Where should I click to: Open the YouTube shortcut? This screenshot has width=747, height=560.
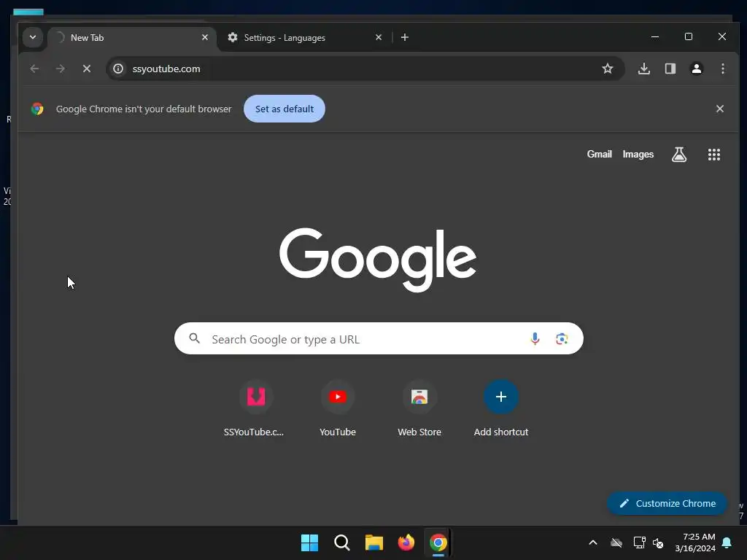(338, 408)
